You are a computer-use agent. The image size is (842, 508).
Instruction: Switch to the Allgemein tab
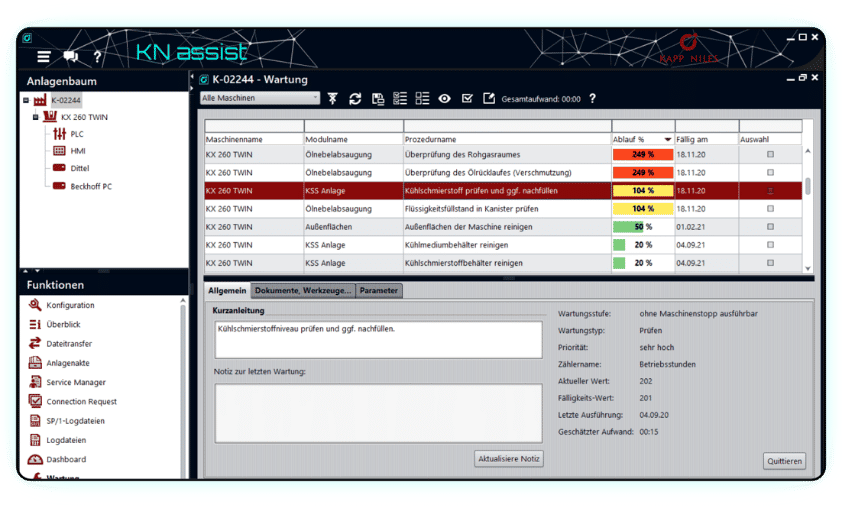227,291
